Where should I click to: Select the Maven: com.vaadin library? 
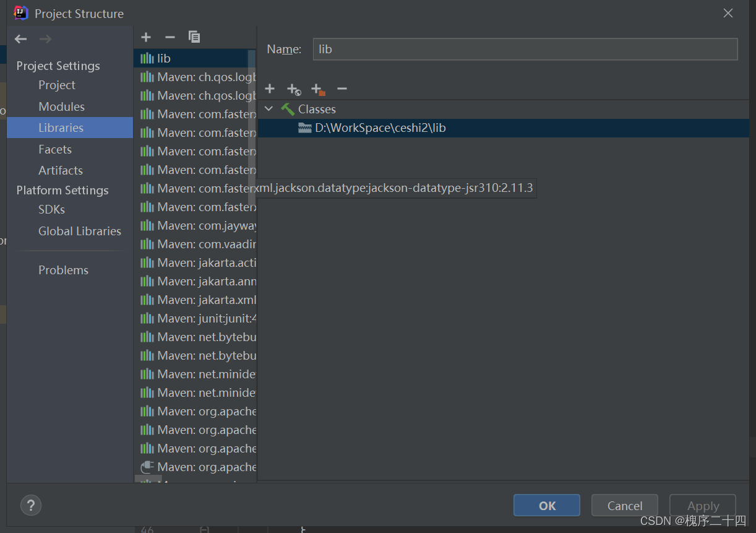pyautogui.click(x=195, y=244)
